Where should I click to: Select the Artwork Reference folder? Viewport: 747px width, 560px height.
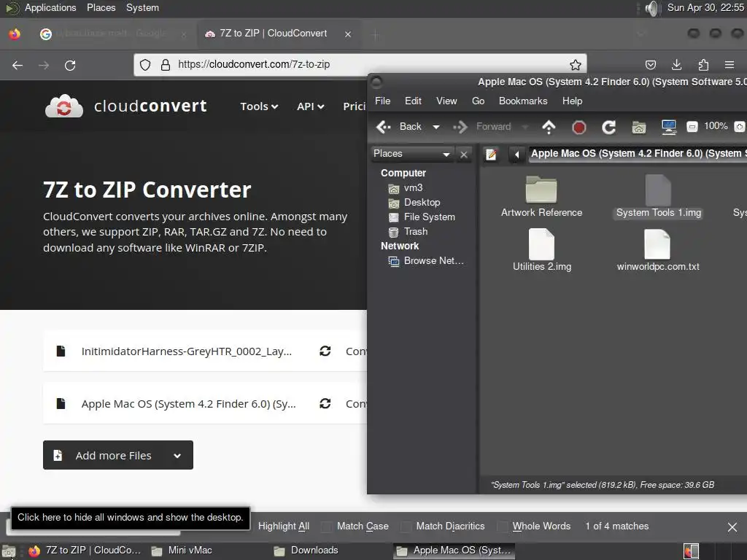tap(542, 197)
